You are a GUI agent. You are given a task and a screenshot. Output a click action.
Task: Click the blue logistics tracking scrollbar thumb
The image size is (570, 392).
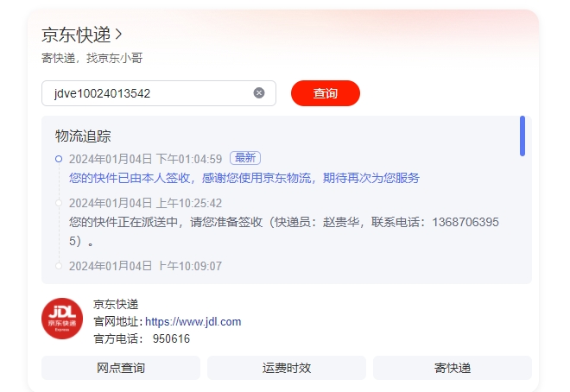click(x=522, y=136)
